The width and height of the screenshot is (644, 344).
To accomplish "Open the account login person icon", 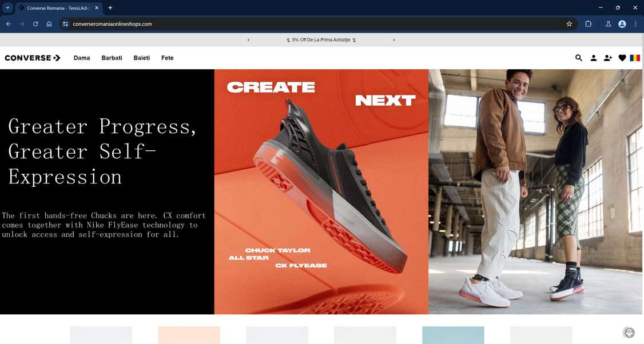I will [594, 58].
